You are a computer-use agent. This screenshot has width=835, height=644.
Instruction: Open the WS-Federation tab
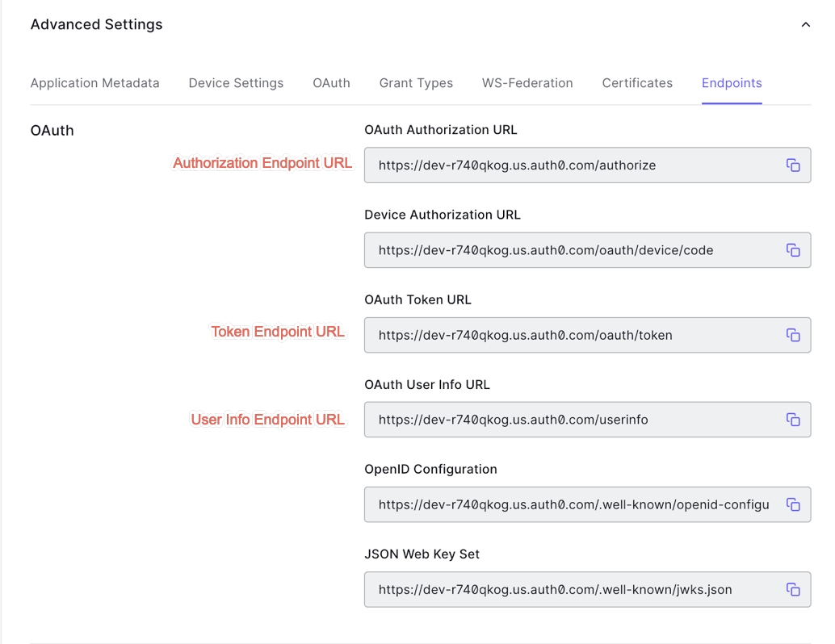pos(527,83)
